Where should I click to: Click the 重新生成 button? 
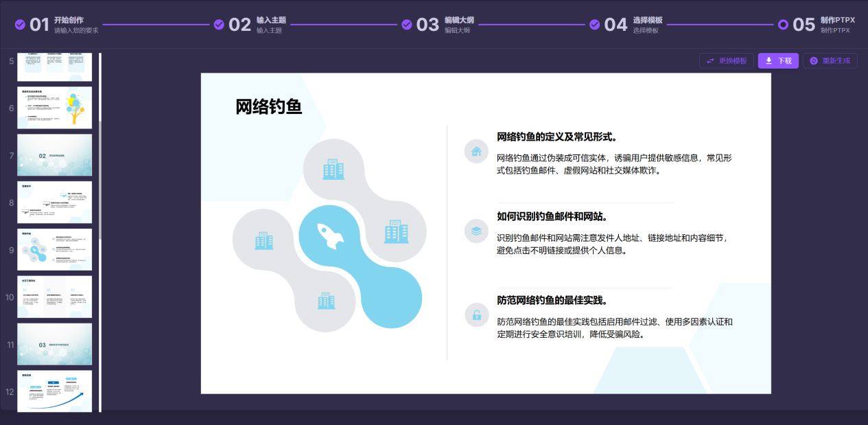pyautogui.click(x=830, y=60)
